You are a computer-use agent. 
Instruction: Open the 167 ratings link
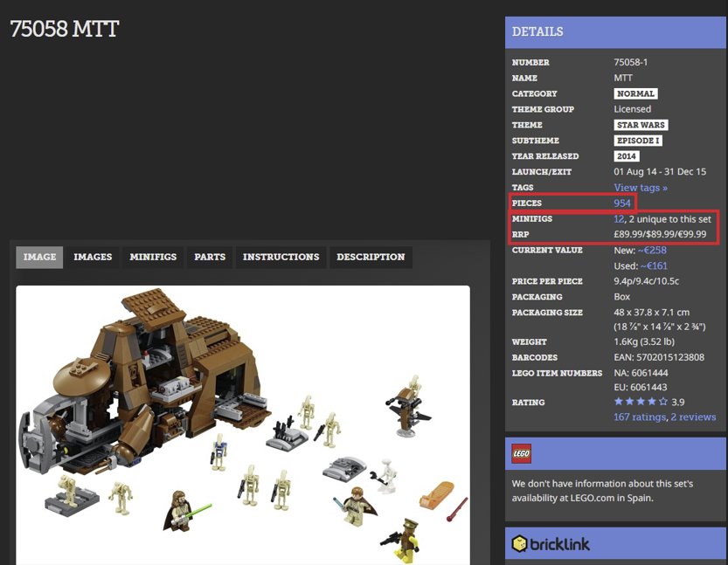(x=640, y=417)
